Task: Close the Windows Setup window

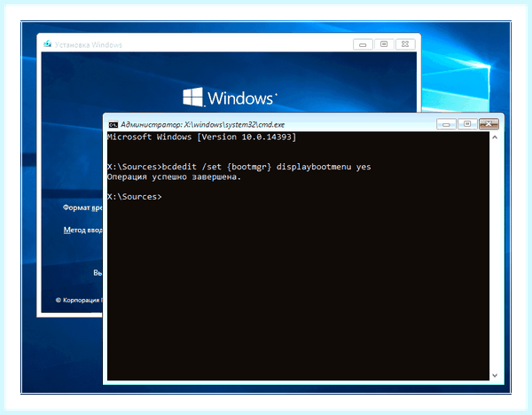Action: click(x=405, y=44)
